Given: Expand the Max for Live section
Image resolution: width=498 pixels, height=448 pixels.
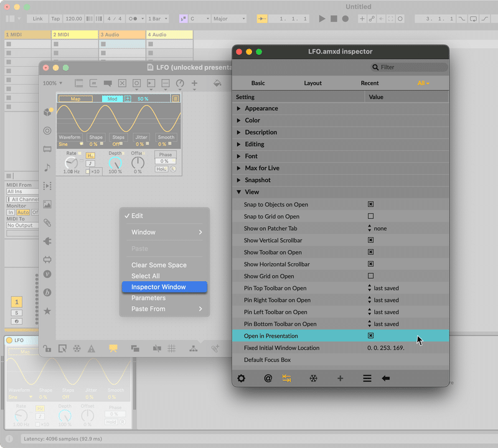Looking at the screenshot, I should pos(238,168).
